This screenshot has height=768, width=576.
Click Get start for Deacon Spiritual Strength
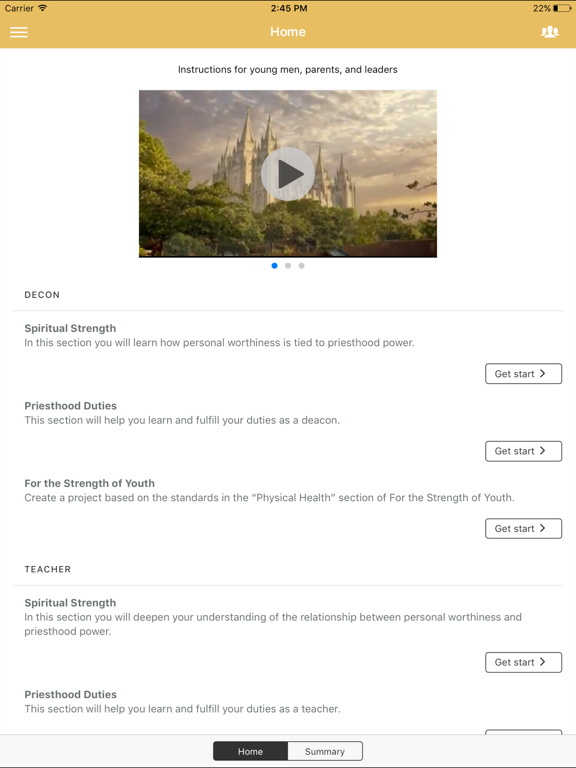(x=523, y=374)
